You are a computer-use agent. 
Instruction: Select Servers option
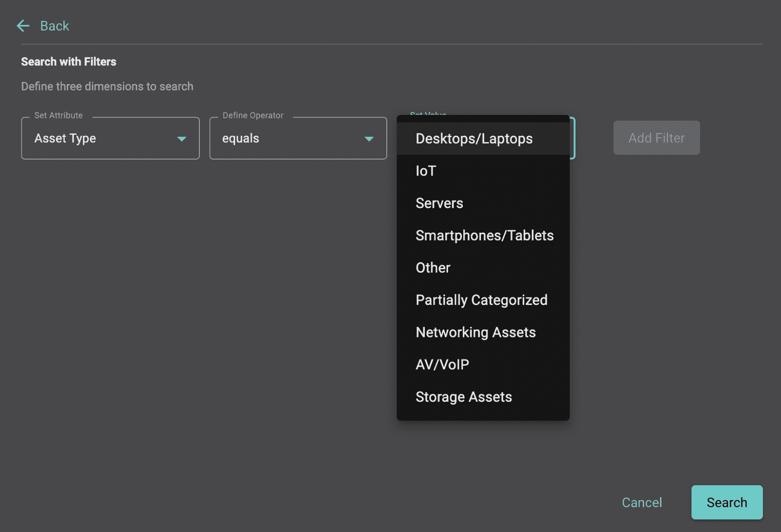click(x=483, y=203)
